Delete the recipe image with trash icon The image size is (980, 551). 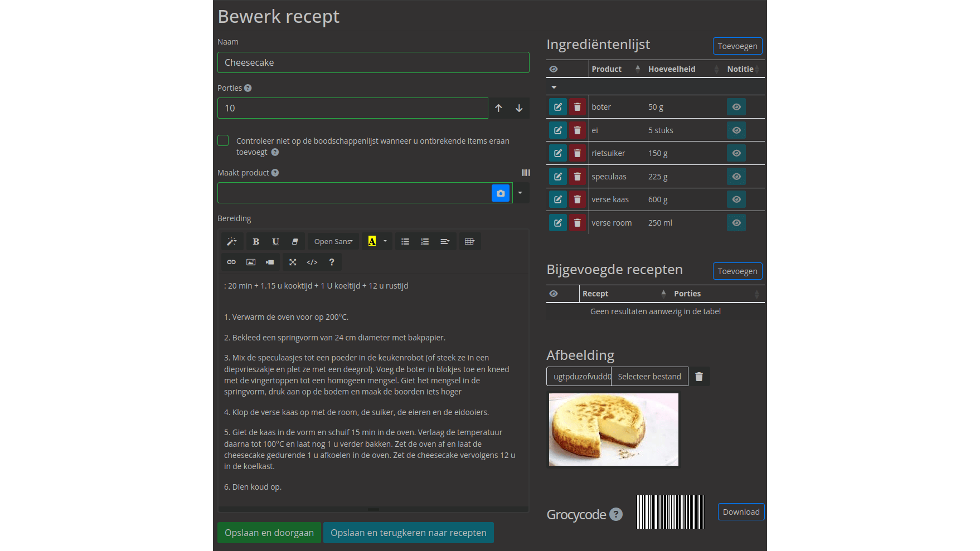(x=699, y=377)
